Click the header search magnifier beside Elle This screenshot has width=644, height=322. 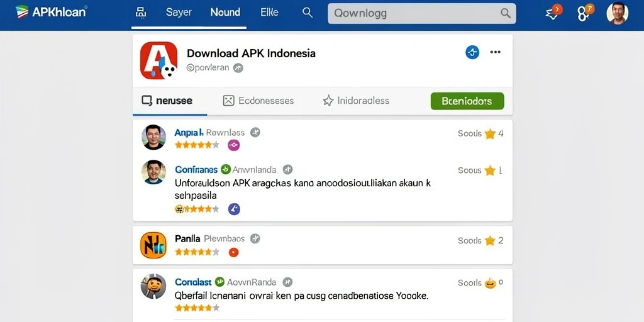click(x=308, y=13)
